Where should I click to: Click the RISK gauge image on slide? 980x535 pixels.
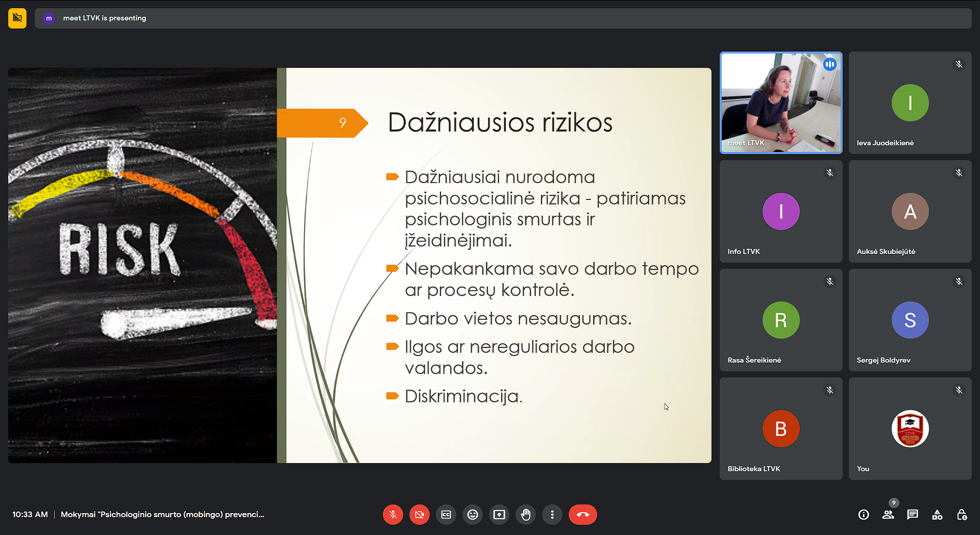click(142, 265)
